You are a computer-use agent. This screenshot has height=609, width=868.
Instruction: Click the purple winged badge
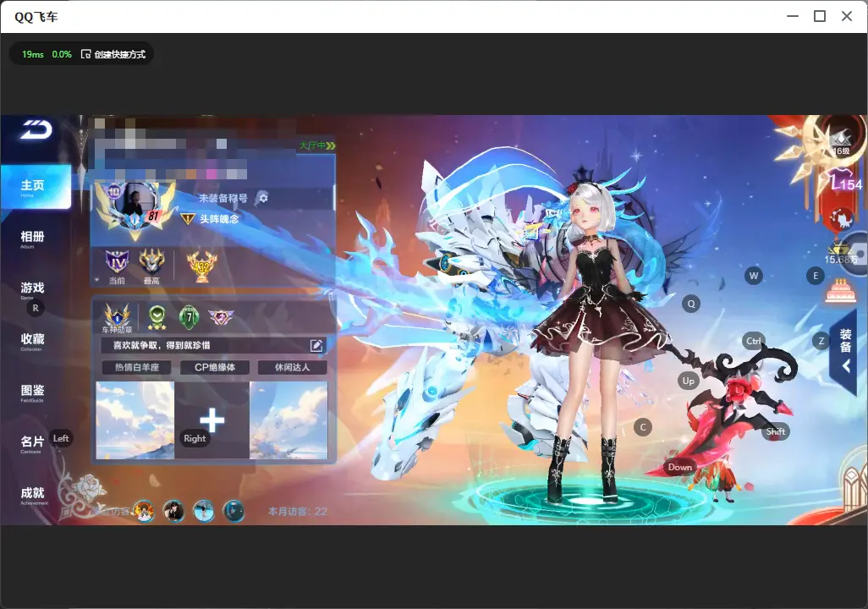(x=221, y=317)
